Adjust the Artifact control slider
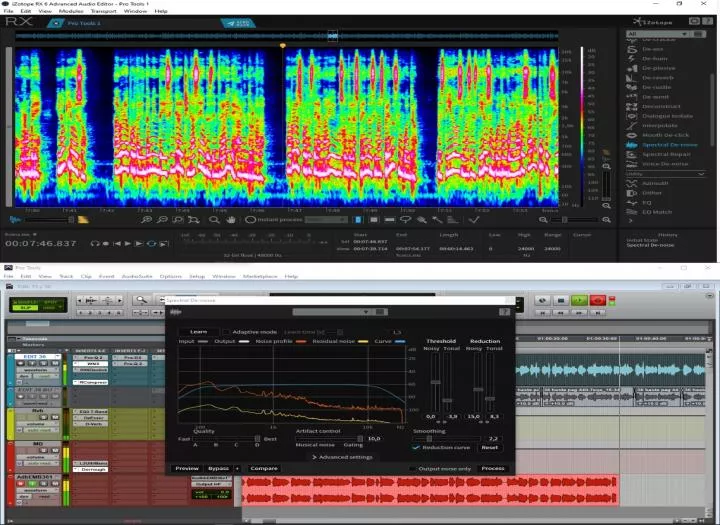Screen dimensions: 720x525 (329, 439)
